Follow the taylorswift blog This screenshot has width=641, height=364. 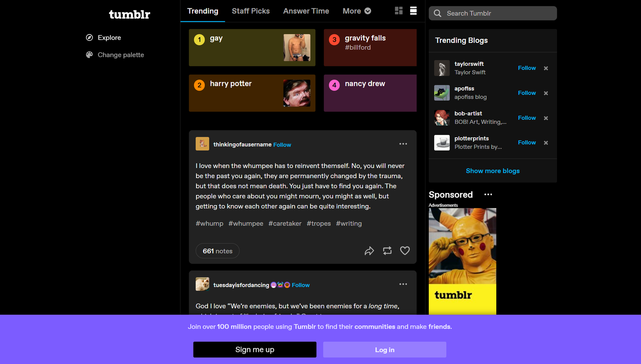pos(527,68)
